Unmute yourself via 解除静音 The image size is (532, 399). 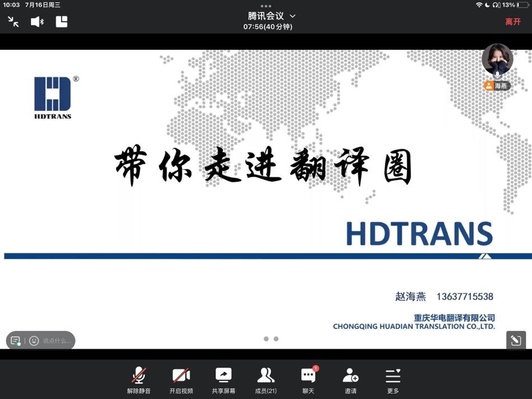tap(138, 375)
